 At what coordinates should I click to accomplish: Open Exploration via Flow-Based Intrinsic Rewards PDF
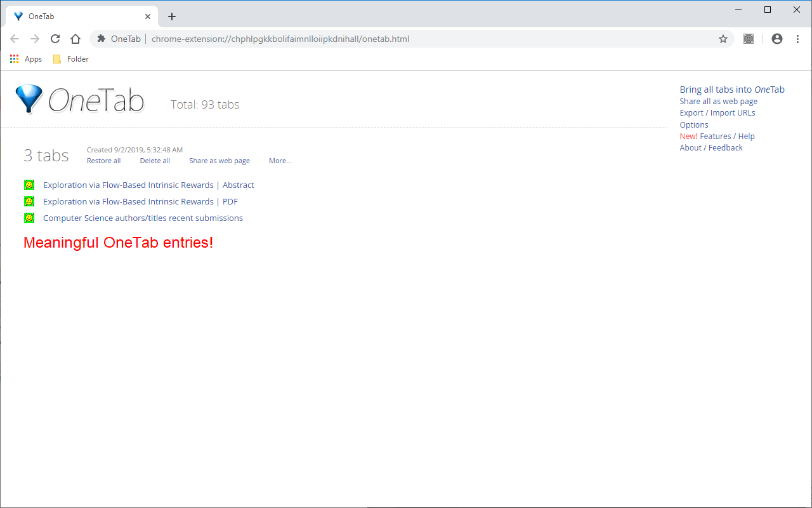pyautogui.click(x=140, y=201)
